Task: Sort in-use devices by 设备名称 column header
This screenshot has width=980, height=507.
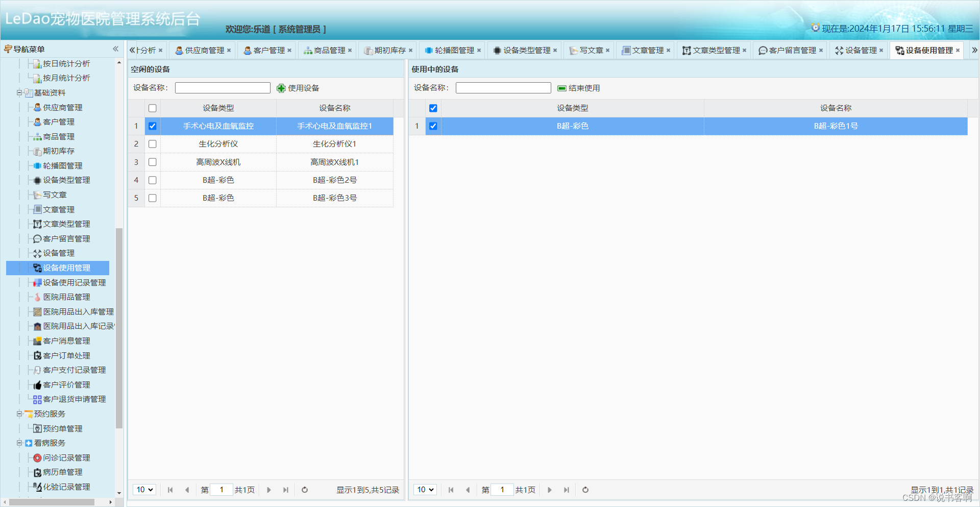Action: point(836,108)
